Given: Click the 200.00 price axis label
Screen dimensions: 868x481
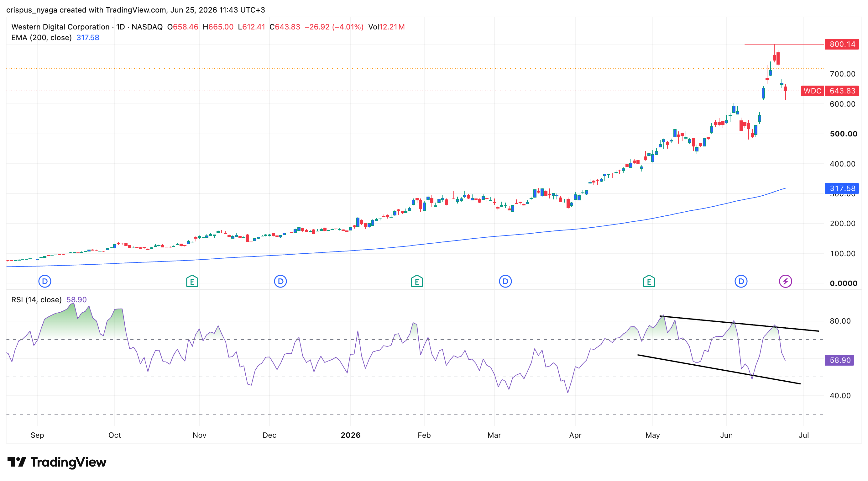Looking at the screenshot, I should pyautogui.click(x=842, y=224).
